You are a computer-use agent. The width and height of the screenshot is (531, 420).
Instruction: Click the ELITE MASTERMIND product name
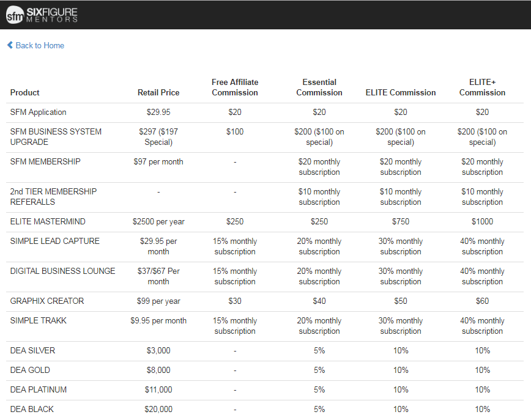click(48, 221)
